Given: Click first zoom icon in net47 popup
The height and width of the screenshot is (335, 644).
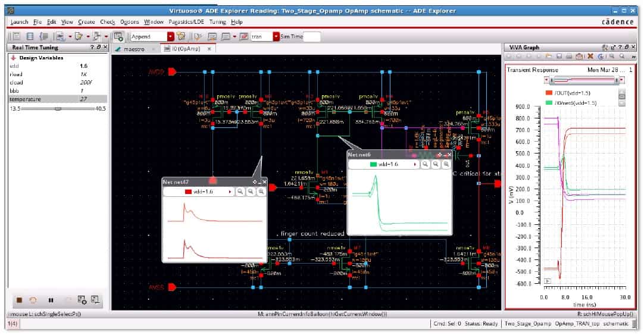Looking at the screenshot, I should [x=240, y=192].
